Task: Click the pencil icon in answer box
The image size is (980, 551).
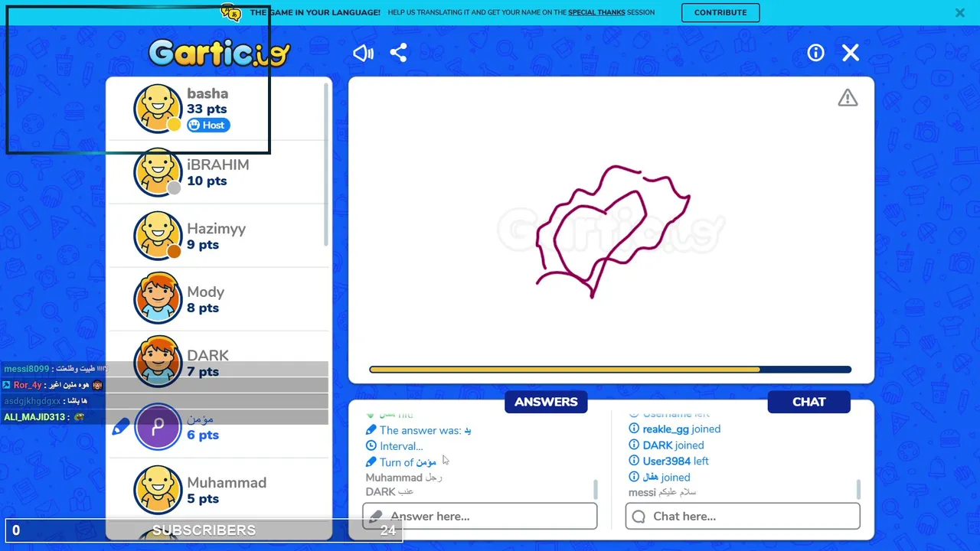Action: [375, 517]
